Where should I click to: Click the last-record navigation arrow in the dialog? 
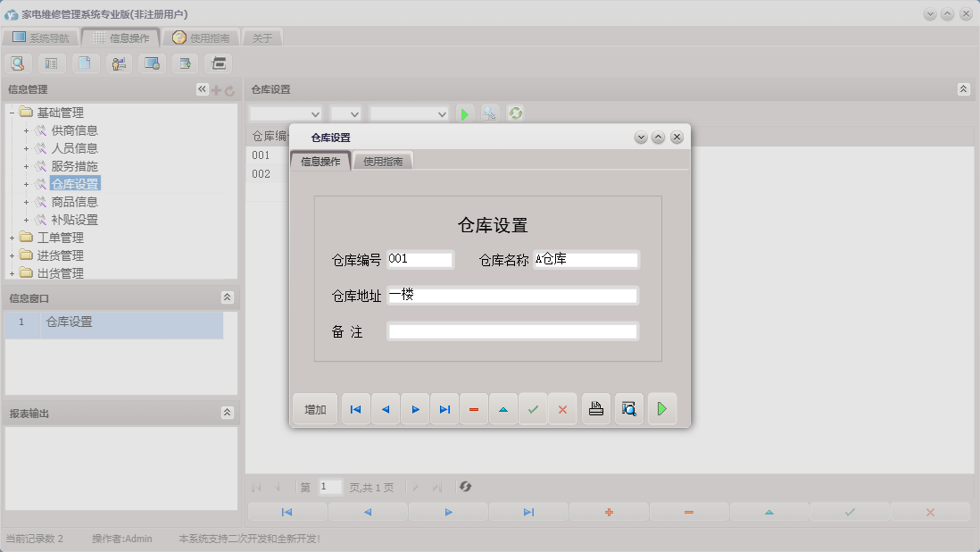(444, 408)
